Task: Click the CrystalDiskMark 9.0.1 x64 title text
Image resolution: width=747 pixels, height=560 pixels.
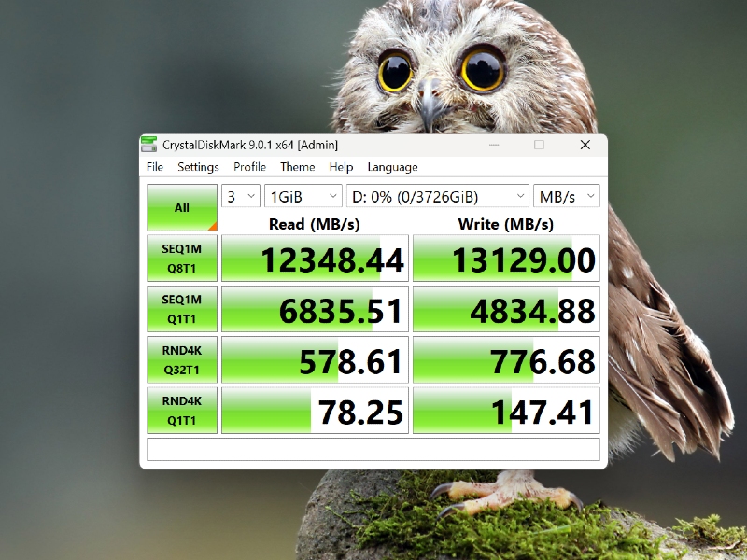Action: [250, 145]
